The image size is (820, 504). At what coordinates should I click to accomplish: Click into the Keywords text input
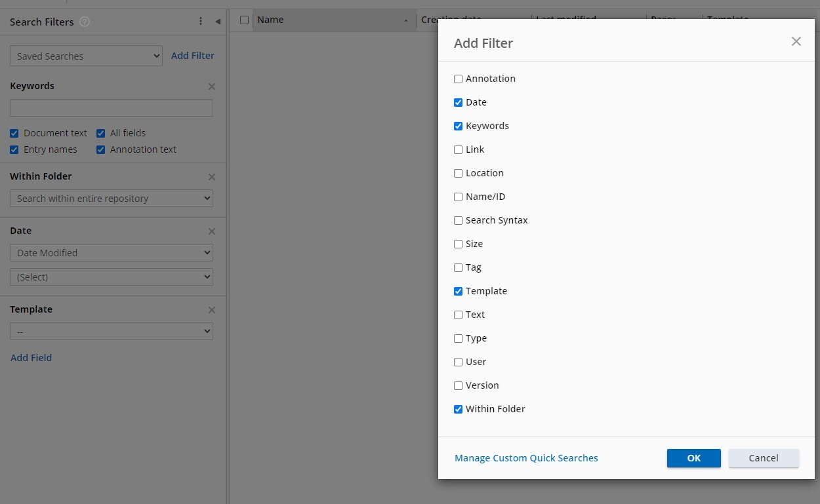112,108
